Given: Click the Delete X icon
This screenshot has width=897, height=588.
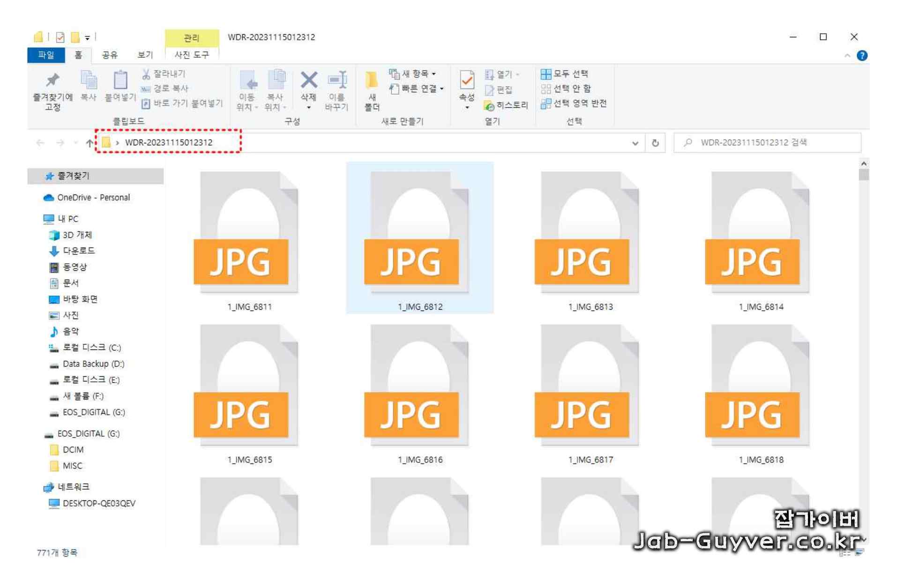Looking at the screenshot, I should [x=308, y=80].
